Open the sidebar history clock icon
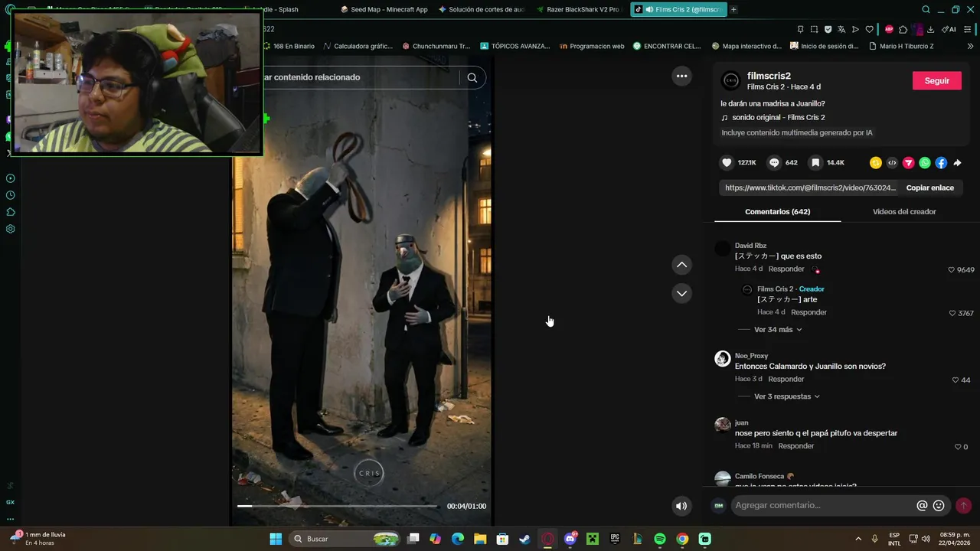980x551 pixels. 10,195
